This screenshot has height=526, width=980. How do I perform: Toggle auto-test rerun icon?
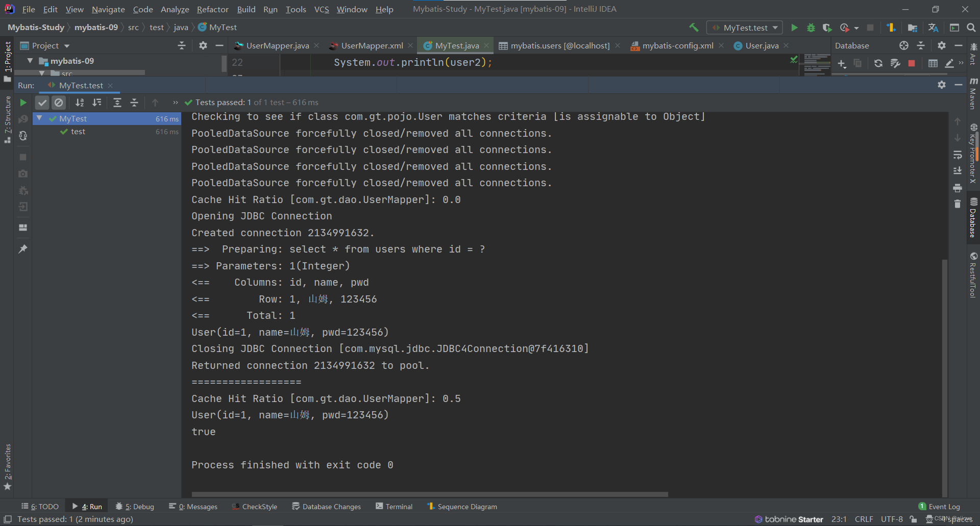click(x=23, y=136)
